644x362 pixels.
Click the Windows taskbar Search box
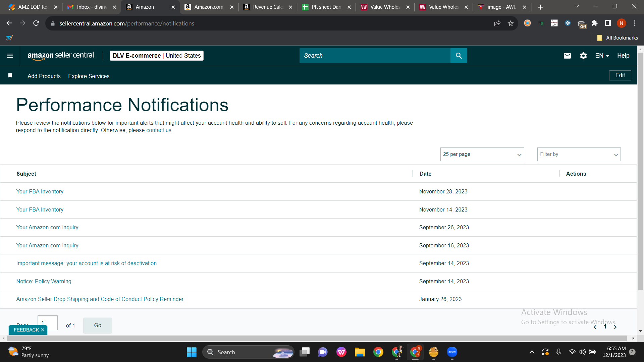pos(248,352)
